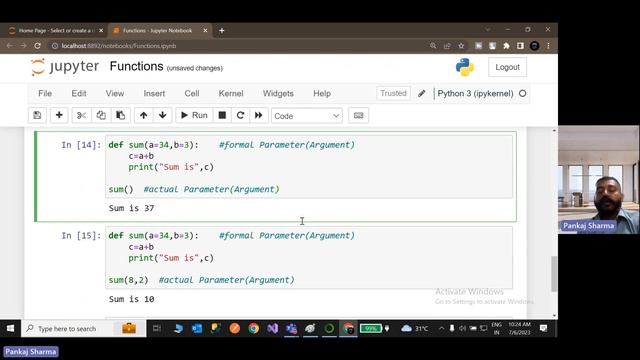The height and width of the screenshot is (360, 640).
Task: Interrupt the kernel with the stop square icon
Action: tap(222, 116)
